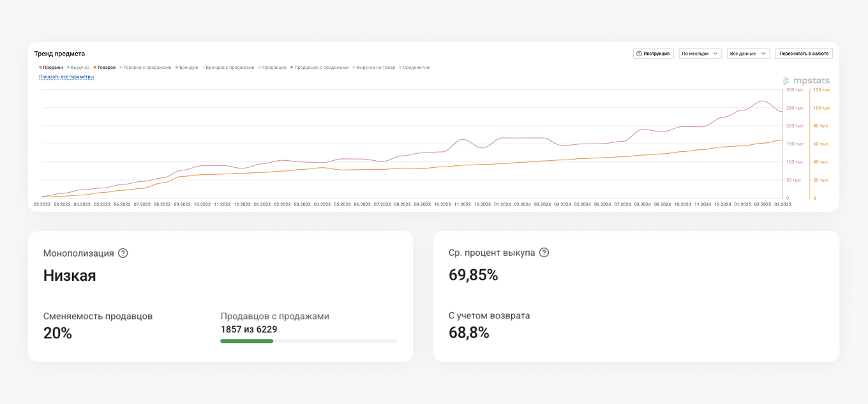Enable the Товаров с продажами series
The width and height of the screenshot is (868, 404).
[x=146, y=67]
